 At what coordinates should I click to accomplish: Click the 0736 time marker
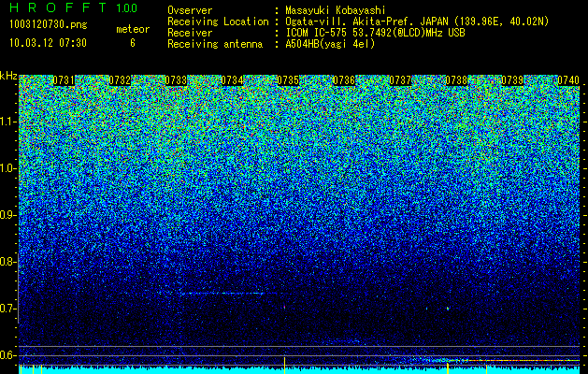pos(344,80)
